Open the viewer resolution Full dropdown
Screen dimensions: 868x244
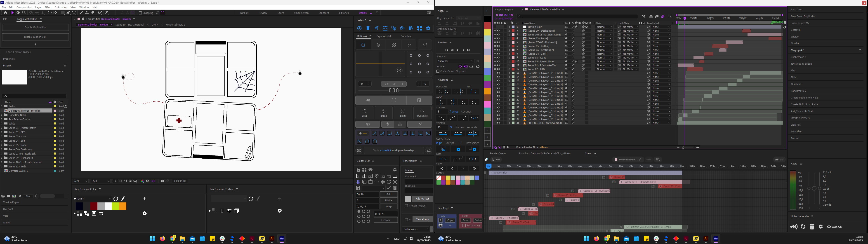click(x=100, y=181)
